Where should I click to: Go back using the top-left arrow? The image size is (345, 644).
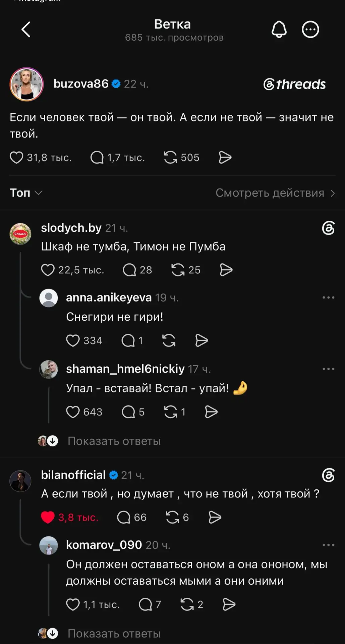pos(26,30)
